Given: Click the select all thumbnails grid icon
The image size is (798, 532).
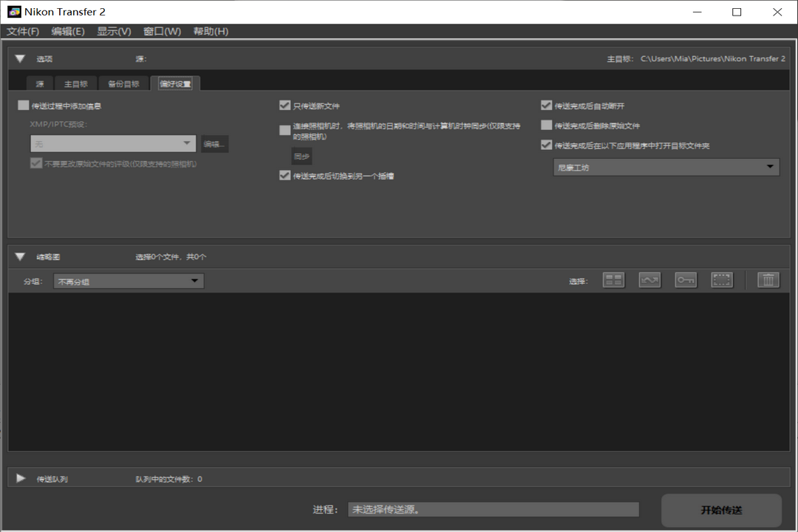Looking at the screenshot, I should 613,280.
